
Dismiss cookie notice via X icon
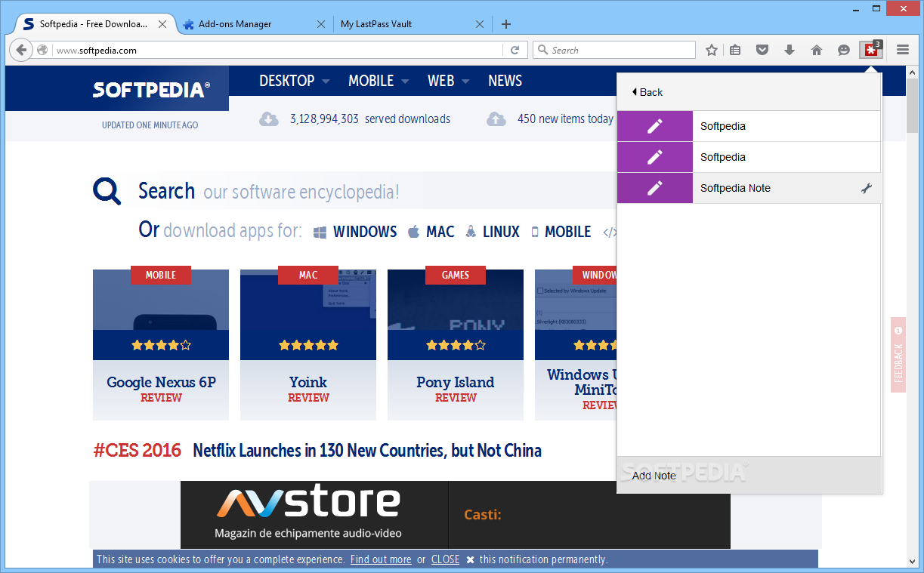(x=470, y=559)
